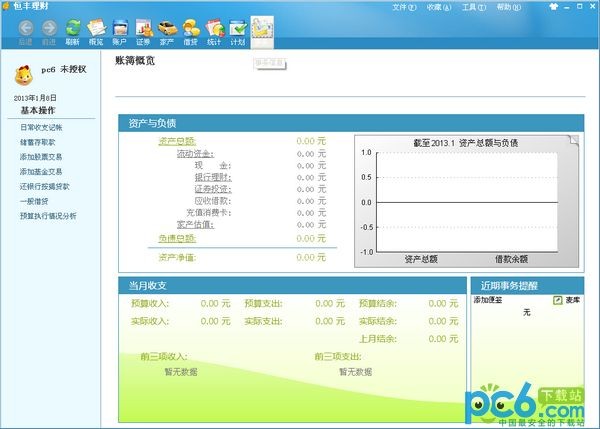Click the 前进 forward arrow icon
This screenshot has width=600, height=429.
[x=49, y=28]
